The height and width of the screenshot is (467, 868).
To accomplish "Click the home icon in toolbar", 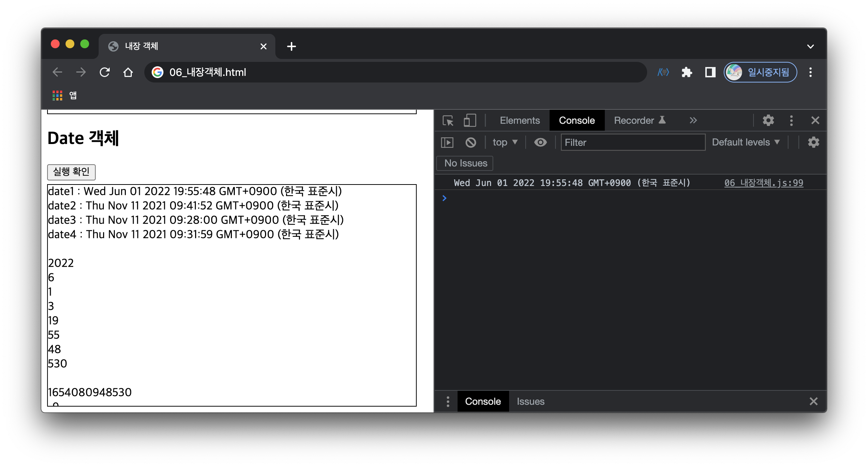I will point(128,72).
